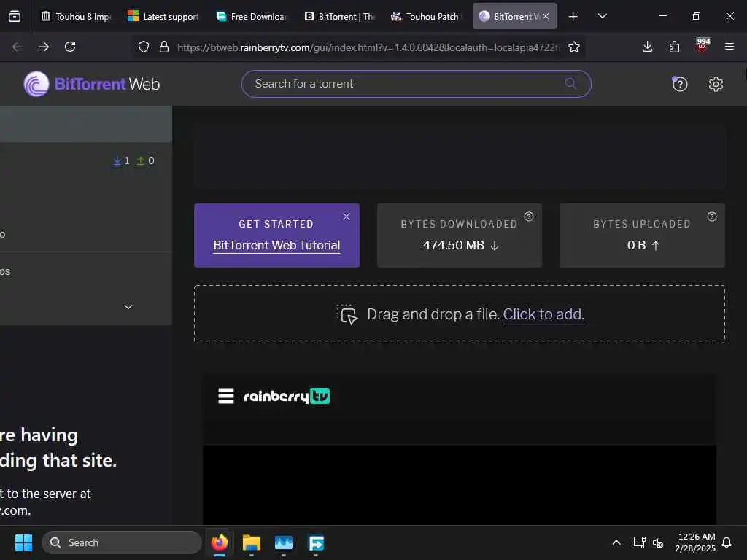Viewport: 747px width, 560px height.
Task: Show info for Bytes Downloaded
Action: [529, 216]
